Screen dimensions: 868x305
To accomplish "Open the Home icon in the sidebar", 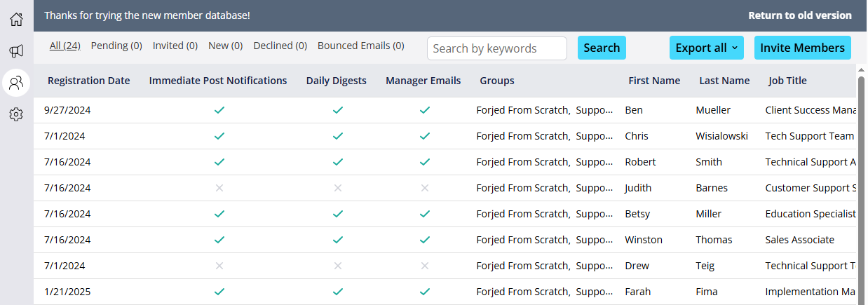I will click(16, 19).
